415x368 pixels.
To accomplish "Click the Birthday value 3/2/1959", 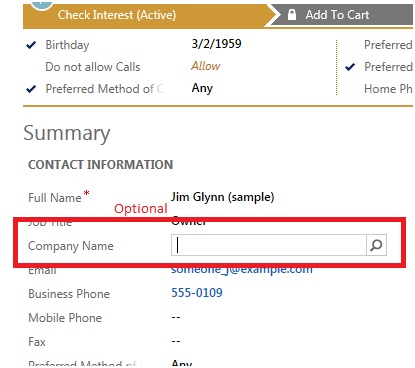I will [x=216, y=44].
